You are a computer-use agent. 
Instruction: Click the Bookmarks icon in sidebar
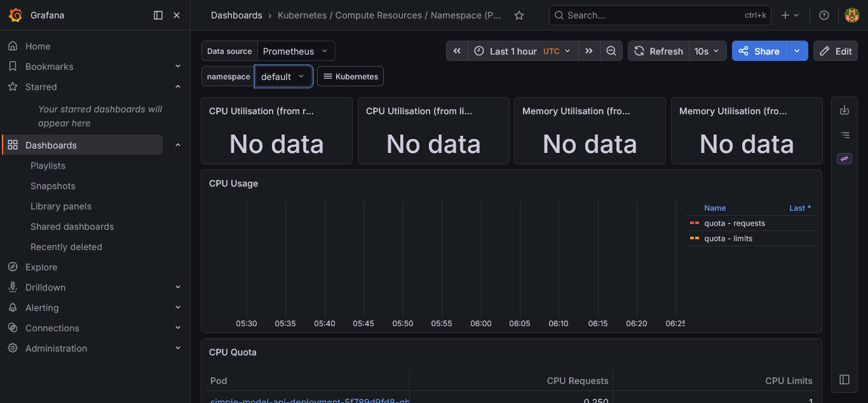[13, 67]
